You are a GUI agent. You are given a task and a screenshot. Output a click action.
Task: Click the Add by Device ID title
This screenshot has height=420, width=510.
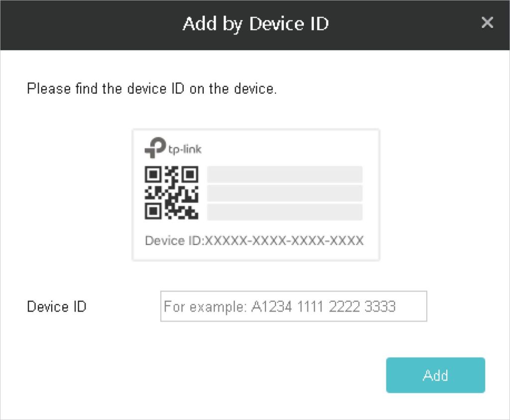point(255,23)
